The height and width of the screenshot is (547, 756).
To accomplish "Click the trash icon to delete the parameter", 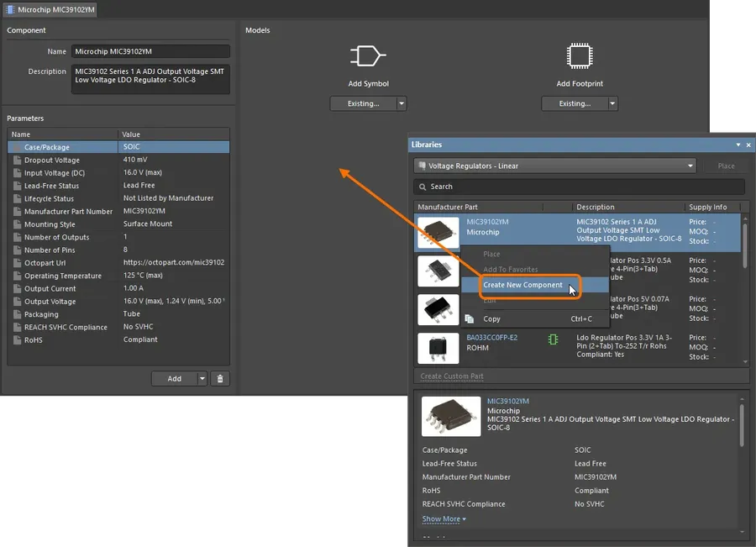I will click(x=220, y=379).
